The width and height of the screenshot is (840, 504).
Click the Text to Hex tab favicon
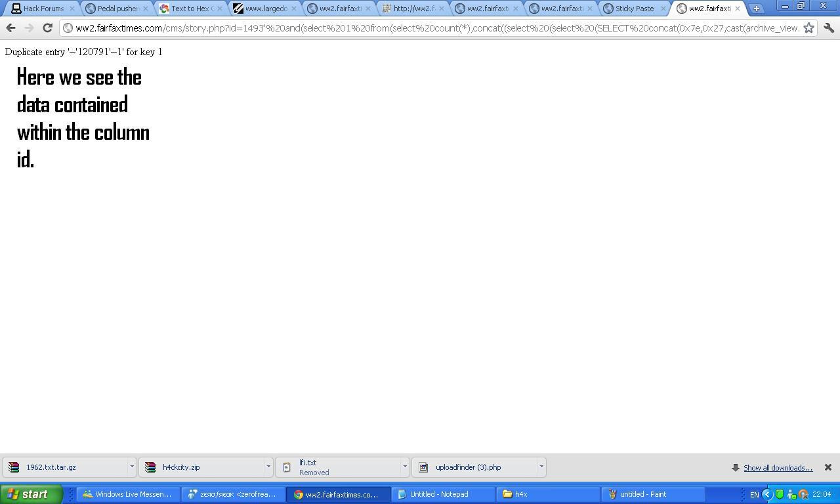164,9
